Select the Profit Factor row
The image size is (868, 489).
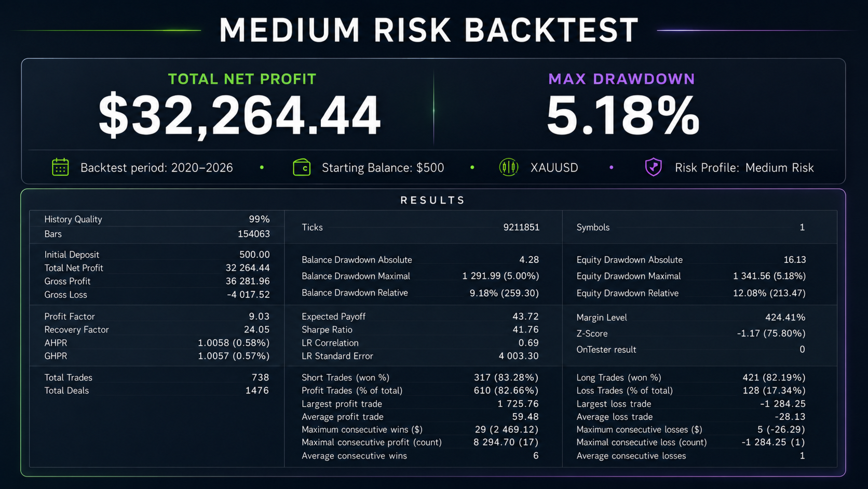[x=157, y=316]
